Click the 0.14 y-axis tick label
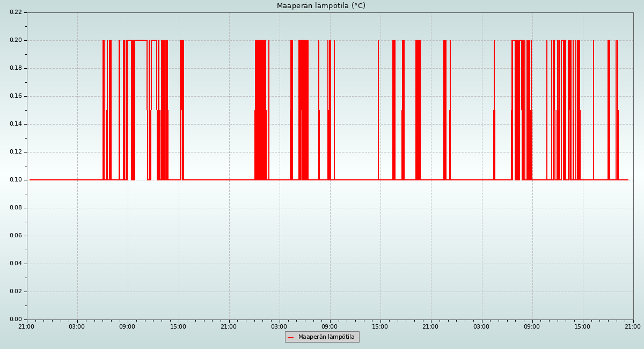This screenshot has width=644, height=349. pos(16,124)
